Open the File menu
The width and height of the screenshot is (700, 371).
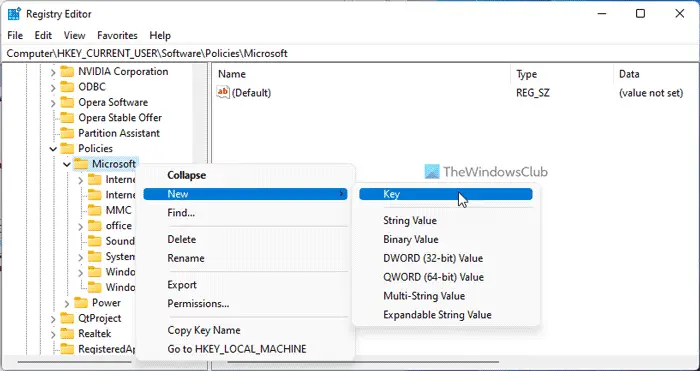pos(15,35)
